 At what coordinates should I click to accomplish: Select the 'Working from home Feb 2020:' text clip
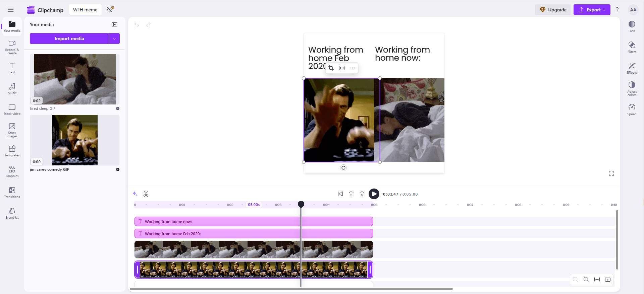[x=254, y=233]
